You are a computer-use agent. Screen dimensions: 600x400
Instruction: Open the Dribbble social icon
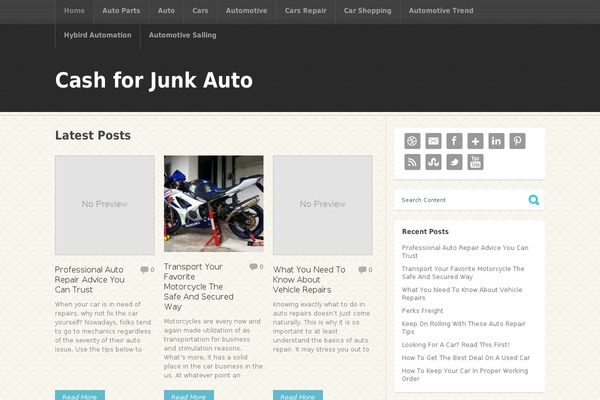point(412,141)
